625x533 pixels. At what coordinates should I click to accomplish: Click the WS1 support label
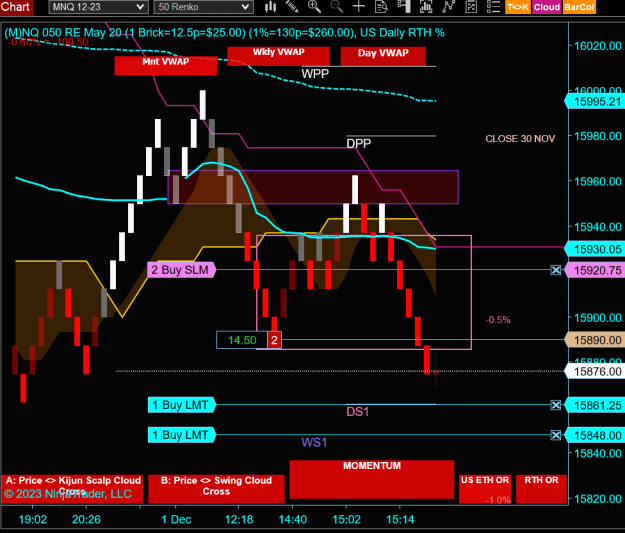coord(314,442)
